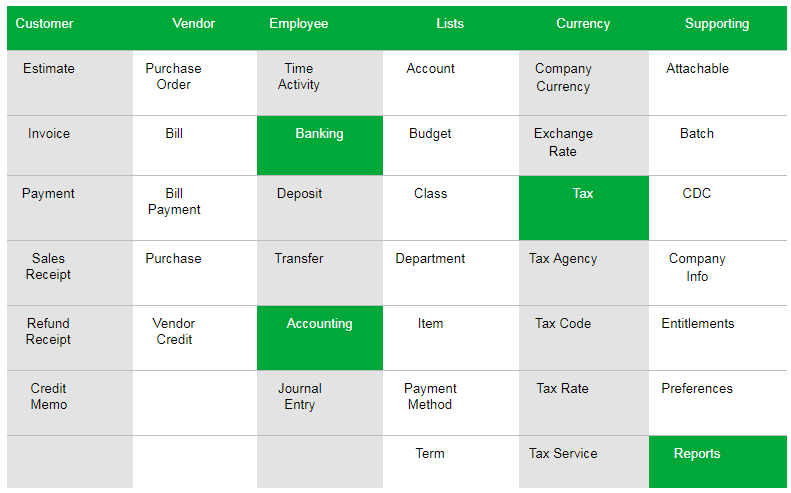The height and width of the screenshot is (493, 791).
Task: Open the green Tax section cell
Action: click(584, 208)
